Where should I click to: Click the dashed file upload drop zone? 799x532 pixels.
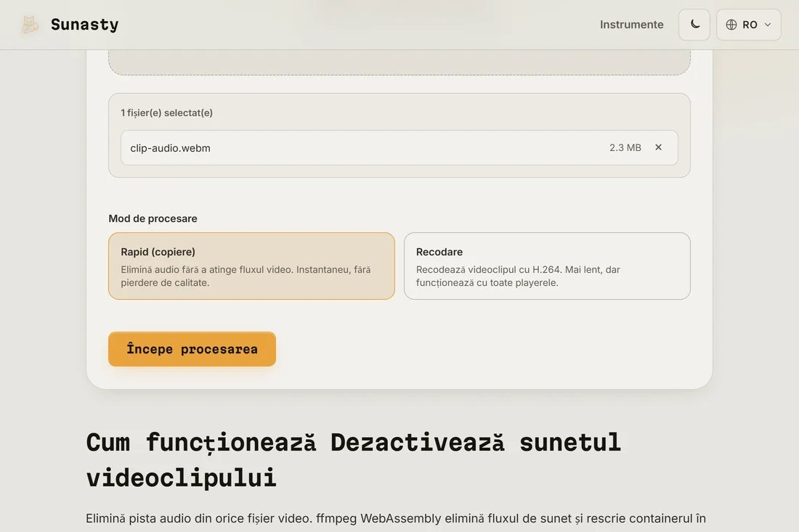(x=399, y=62)
